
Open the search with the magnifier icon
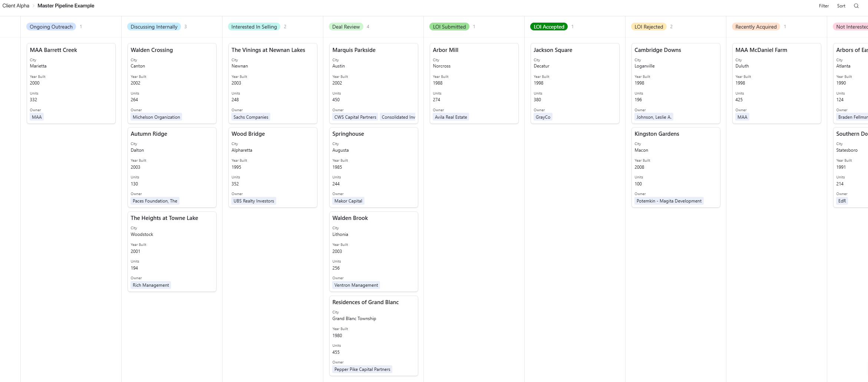coord(856,6)
